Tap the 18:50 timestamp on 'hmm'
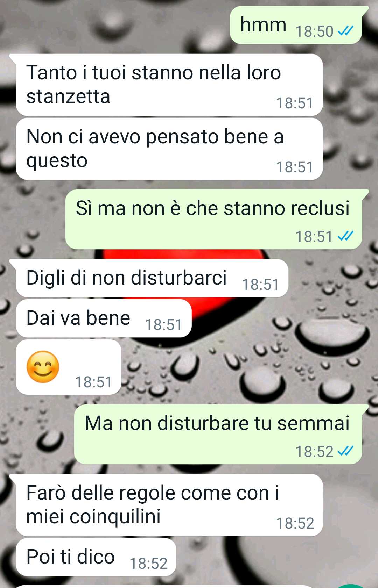The width and height of the screenshot is (378, 588). 315,31
